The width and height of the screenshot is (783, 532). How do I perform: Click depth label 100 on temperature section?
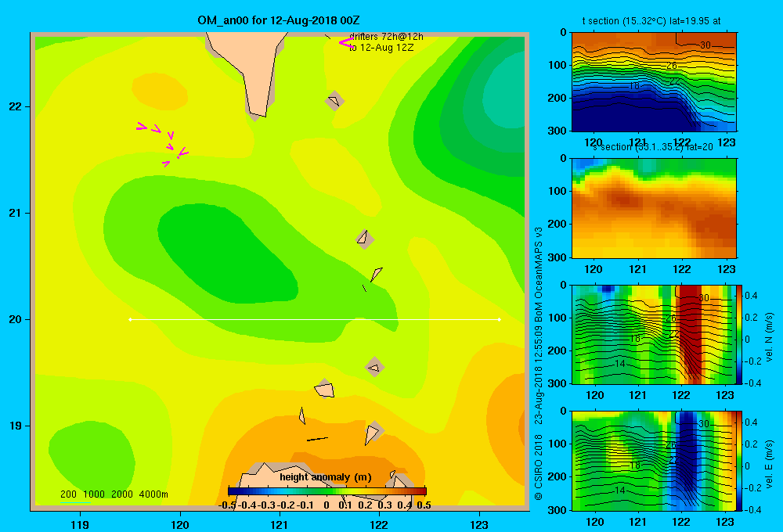(x=557, y=65)
